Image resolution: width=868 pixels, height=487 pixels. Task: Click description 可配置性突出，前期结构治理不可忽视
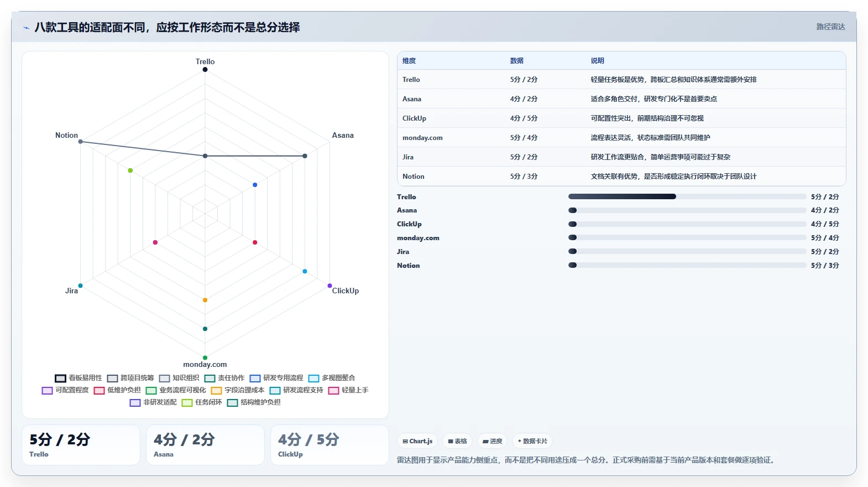[647, 118]
